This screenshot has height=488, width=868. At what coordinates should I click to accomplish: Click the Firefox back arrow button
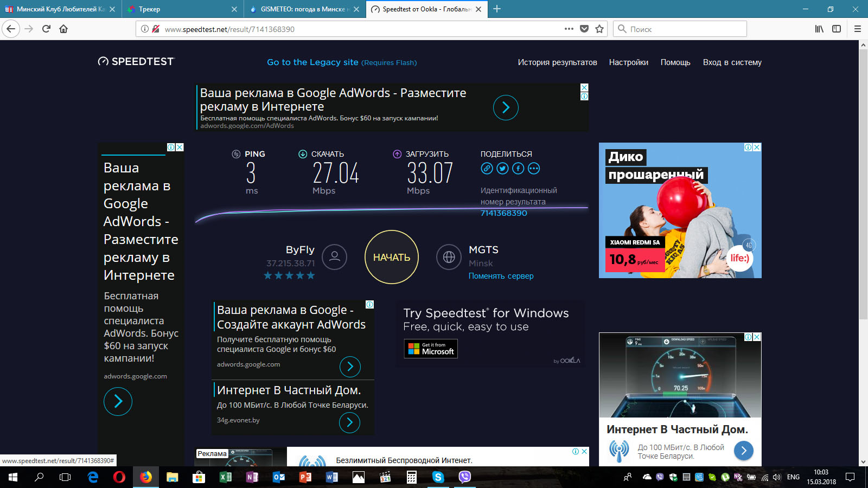11,29
